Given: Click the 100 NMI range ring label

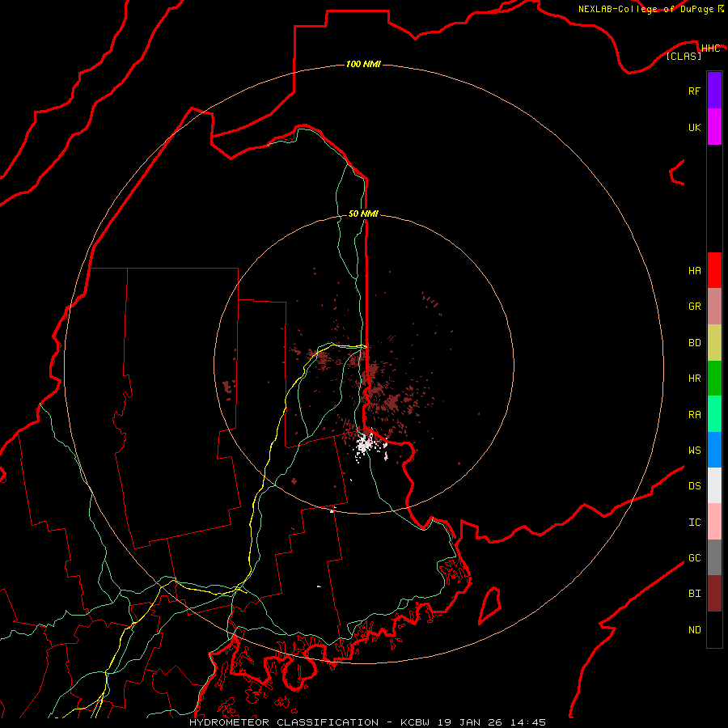Looking at the screenshot, I should [x=363, y=64].
